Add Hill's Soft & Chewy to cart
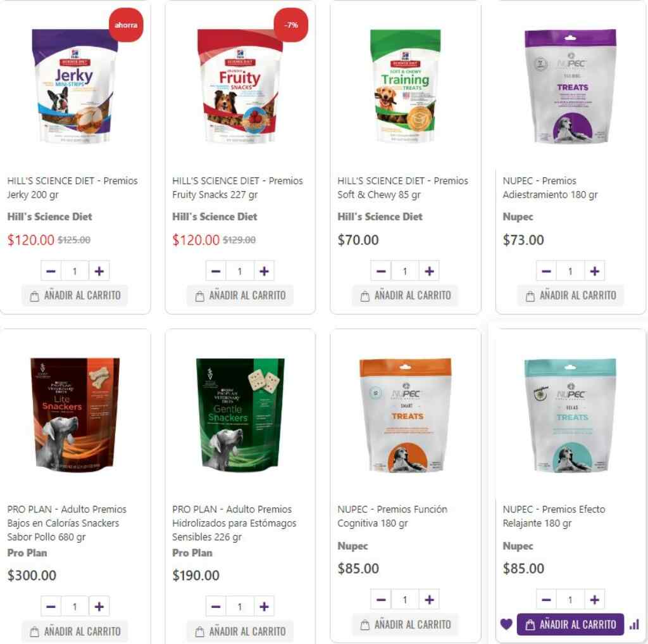648x644 pixels. coord(405,295)
